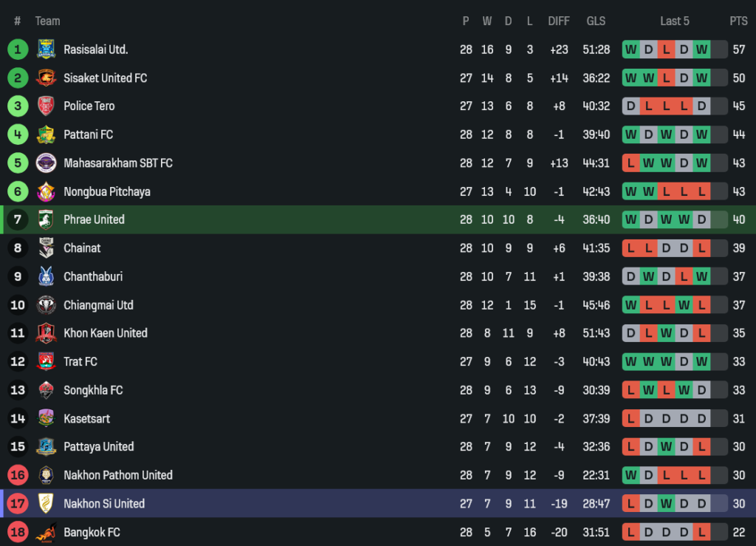Click the Chiangmai Utd crest icon
The height and width of the screenshot is (546, 756).
(46, 305)
